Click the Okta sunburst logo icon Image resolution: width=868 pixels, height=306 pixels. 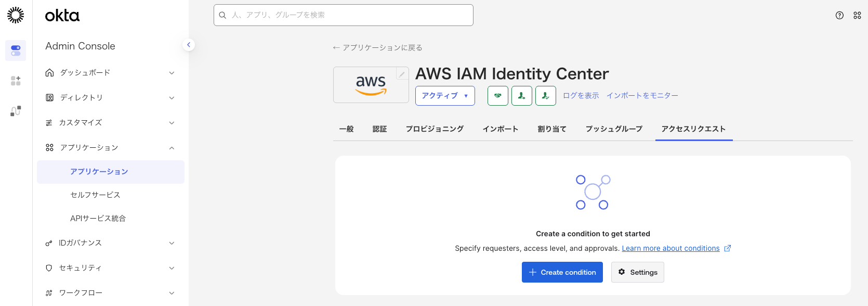click(16, 15)
